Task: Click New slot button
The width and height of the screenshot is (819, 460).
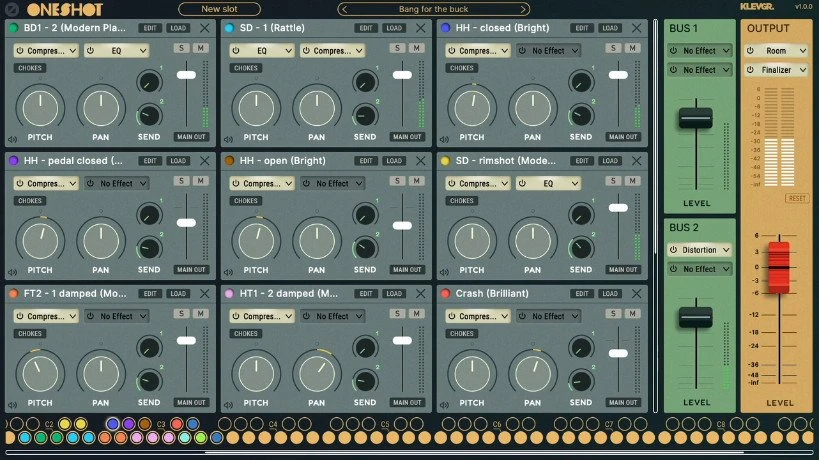Action: tap(219, 9)
